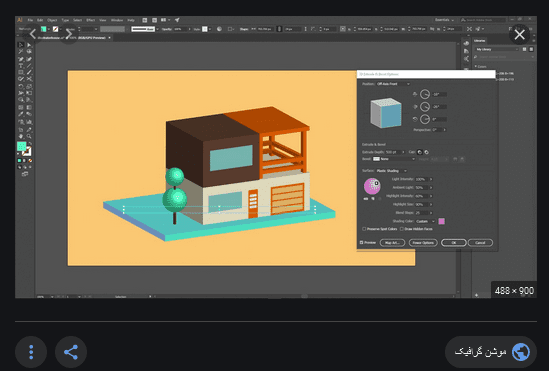Click the GPU performance rocket icon

point(177,20)
